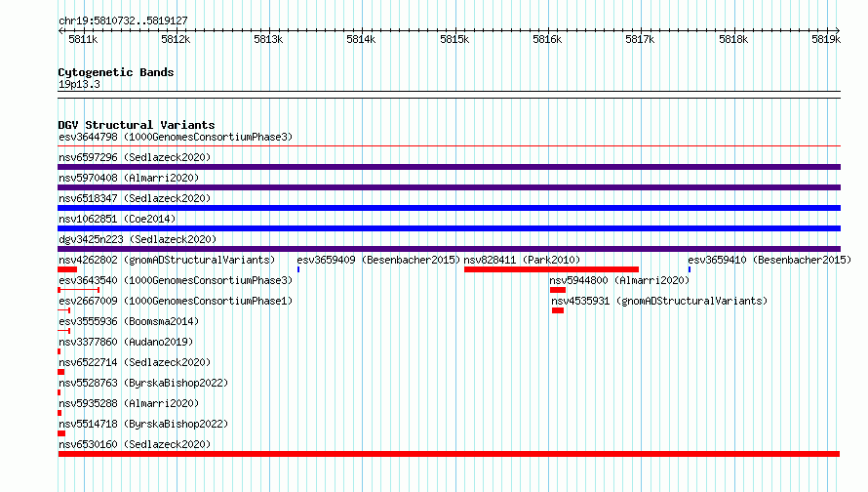Screen dimensions: 868x492
Task: Open nsv3377860 (Audano2019) label
Action: pos(126,342)
